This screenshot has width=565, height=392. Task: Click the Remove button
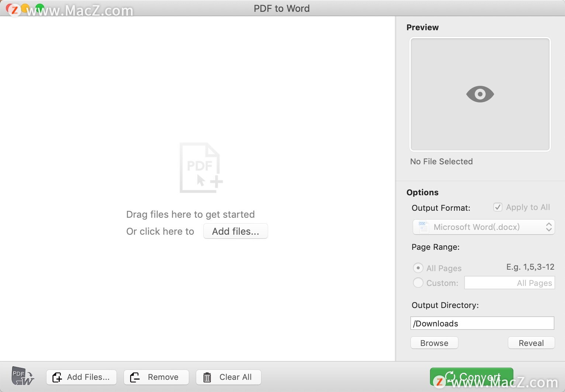(156, 377)
